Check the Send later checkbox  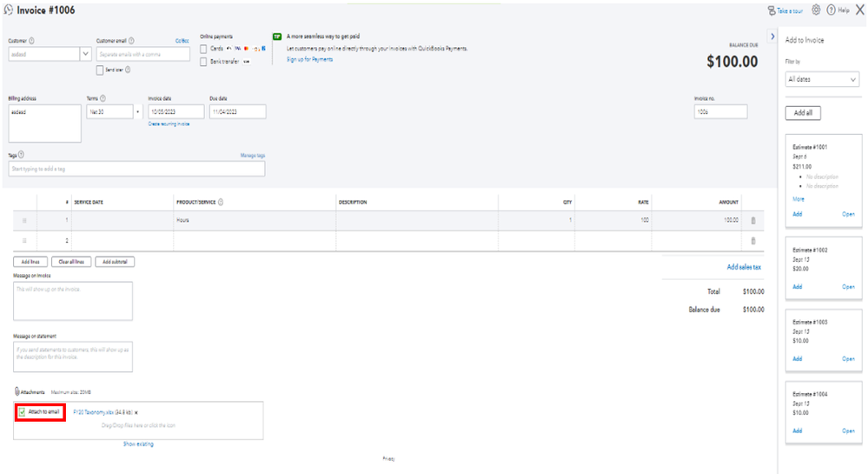[x=100, y=70]
